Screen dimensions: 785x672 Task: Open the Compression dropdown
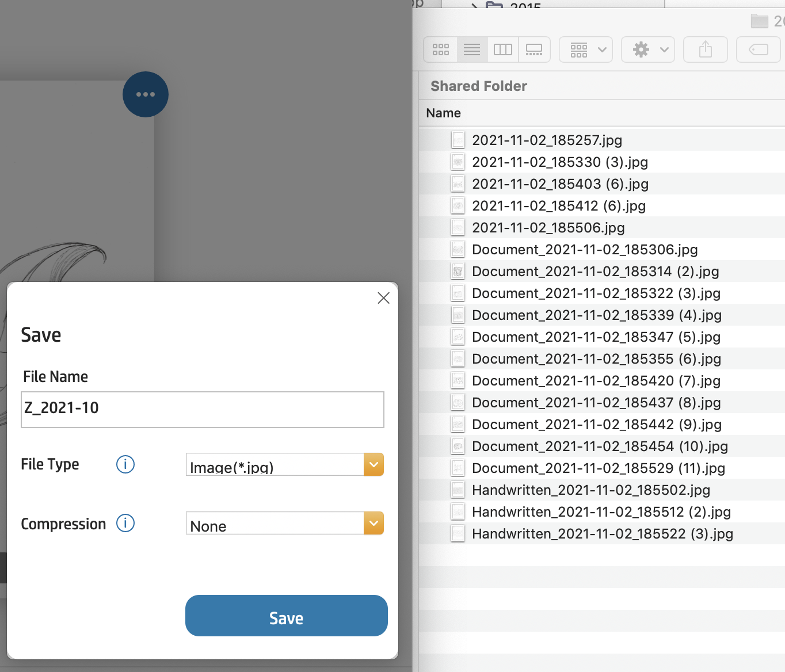(x=373, y=523)
